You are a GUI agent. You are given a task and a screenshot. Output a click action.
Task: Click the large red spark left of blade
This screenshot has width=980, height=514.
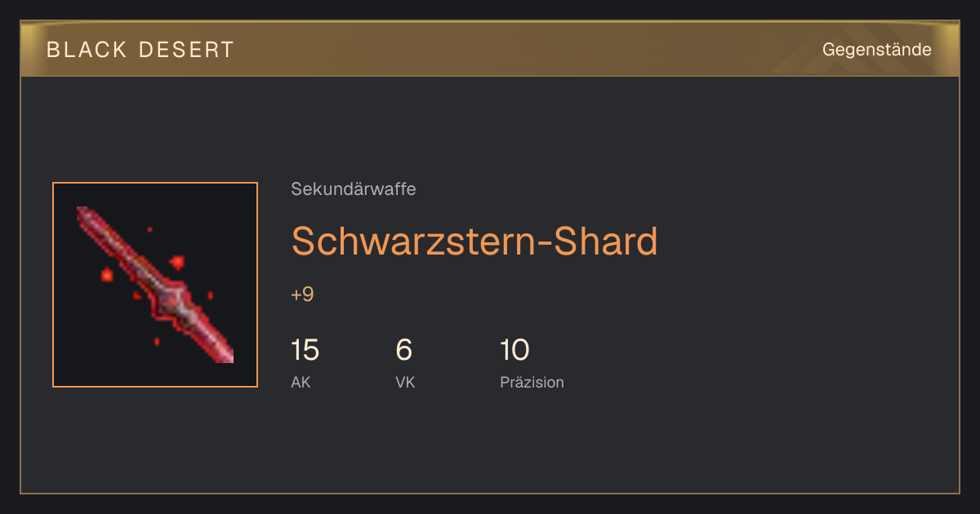coord(106,275)
